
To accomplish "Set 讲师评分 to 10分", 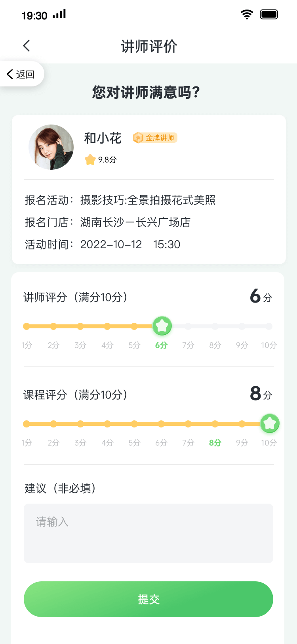I will (x=269, y=326).
